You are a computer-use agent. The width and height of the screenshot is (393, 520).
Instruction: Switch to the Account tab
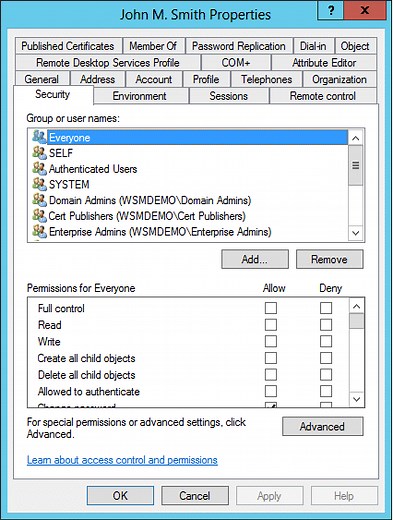coord(154,79)
